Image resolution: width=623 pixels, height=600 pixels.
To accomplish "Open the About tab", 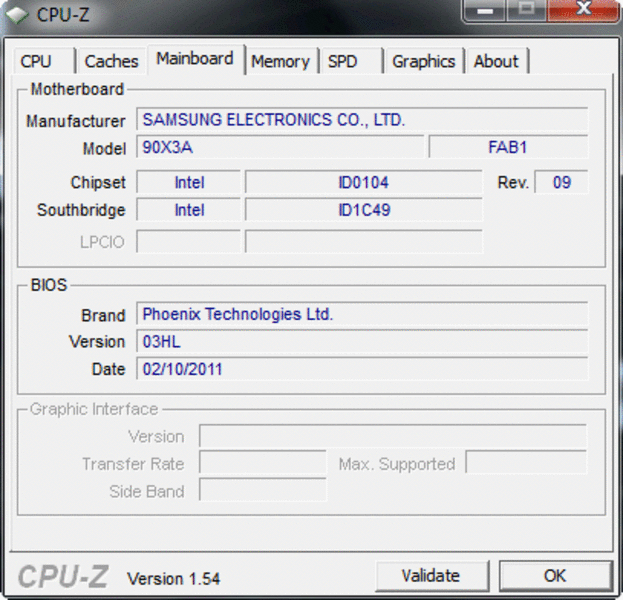I will pyautogui.click(x=497, y=61).
